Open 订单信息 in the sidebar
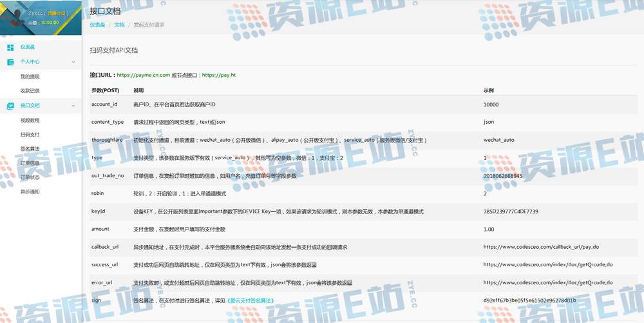The height and width of the screenshot is (323, 644). coord(30,163)
